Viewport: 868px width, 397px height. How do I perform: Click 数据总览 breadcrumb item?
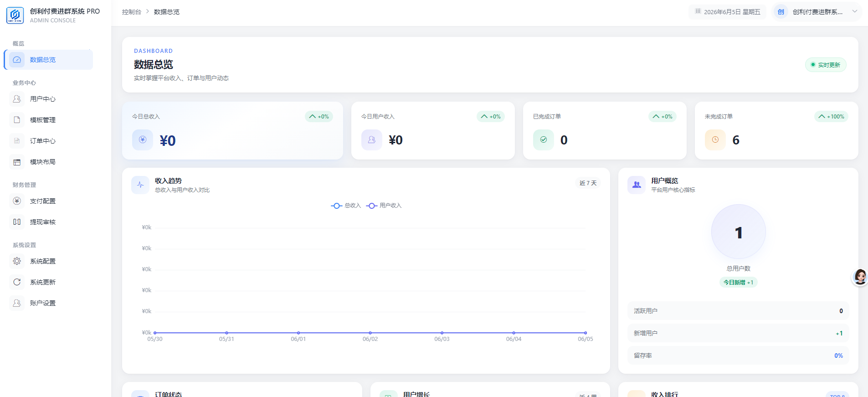coord(167,12)
